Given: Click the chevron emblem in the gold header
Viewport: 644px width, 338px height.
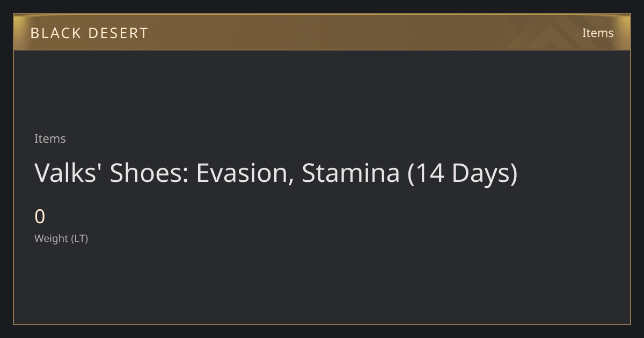Looking at the screenshot, I should [558, 32].
